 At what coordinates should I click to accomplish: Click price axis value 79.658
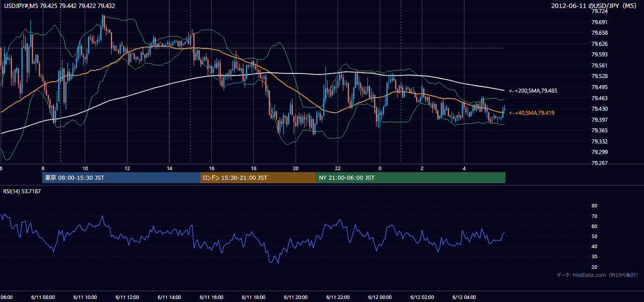click(599, 33)
